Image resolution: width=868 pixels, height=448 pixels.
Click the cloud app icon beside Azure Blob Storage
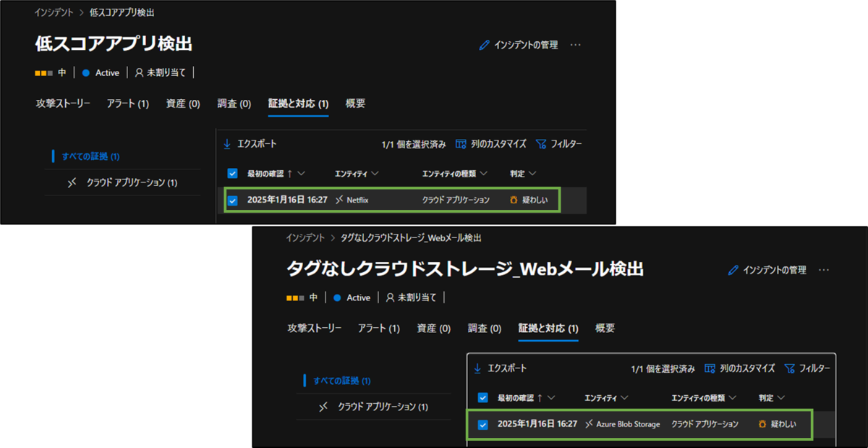point(590,424)
